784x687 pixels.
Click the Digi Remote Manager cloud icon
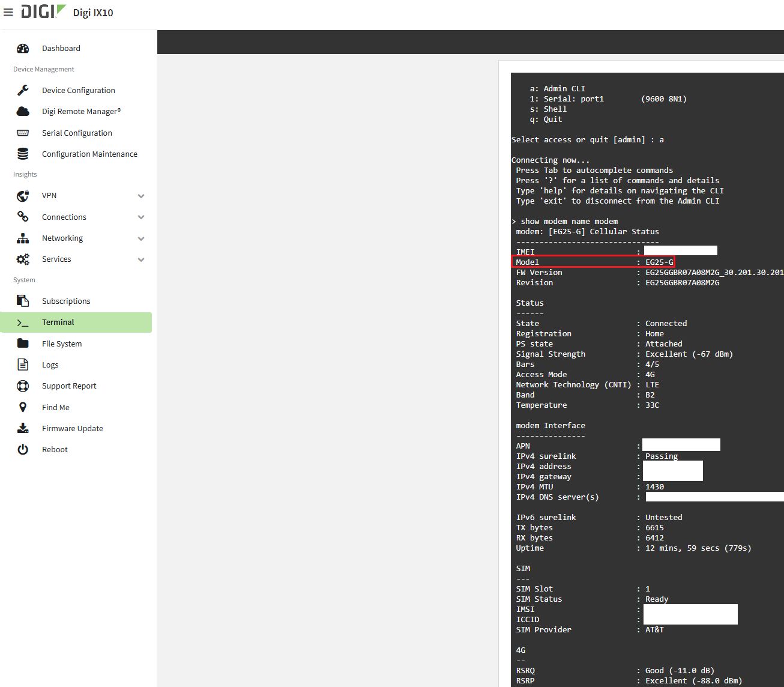pyautogui.click(x=23, y=111)
